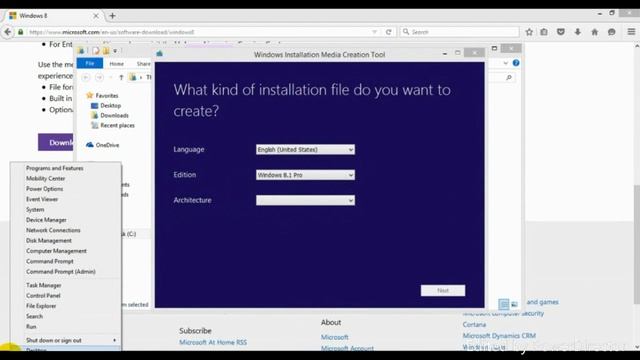
Task: Open the Language dropdown
Action: point(305,149)
